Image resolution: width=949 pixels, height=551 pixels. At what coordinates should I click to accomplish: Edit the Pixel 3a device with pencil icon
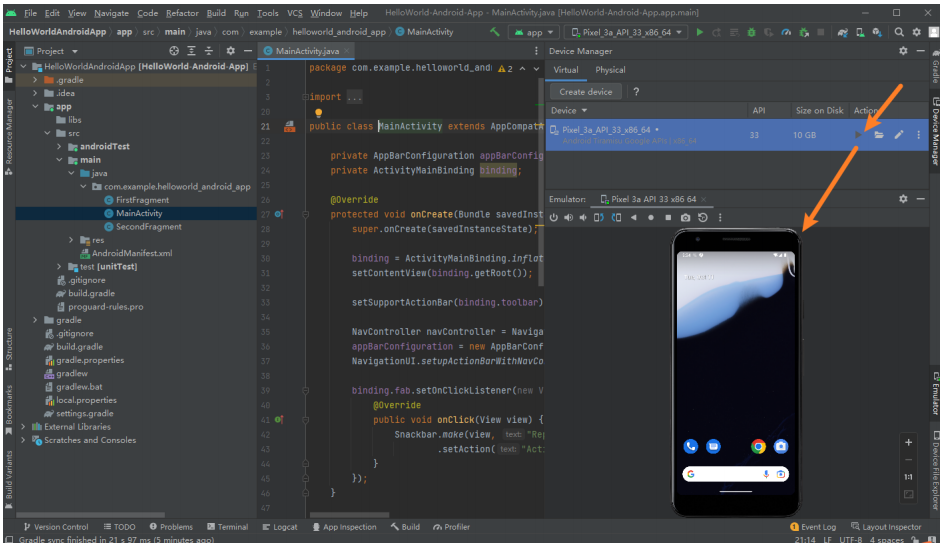click(x=898, y=135)
